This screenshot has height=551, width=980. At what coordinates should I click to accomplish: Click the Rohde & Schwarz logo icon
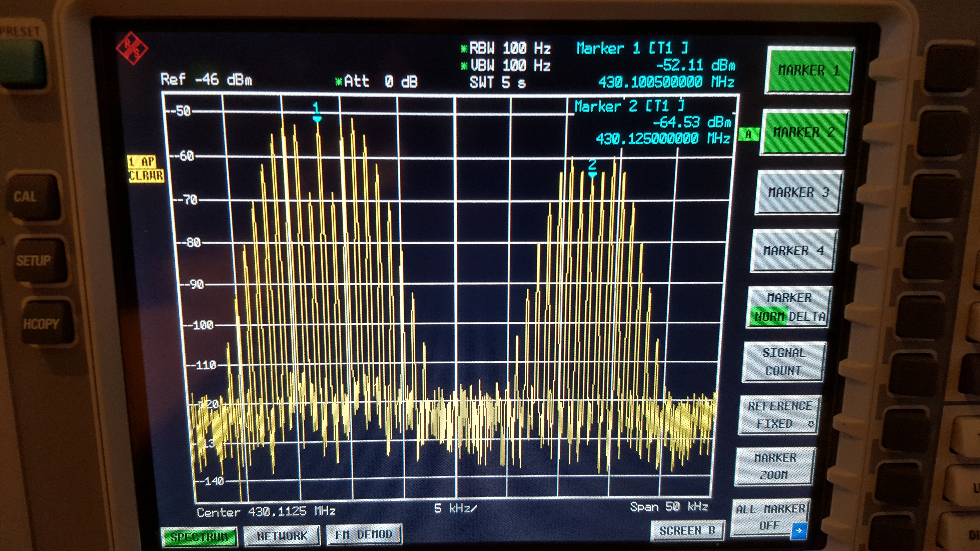point(132,48)
